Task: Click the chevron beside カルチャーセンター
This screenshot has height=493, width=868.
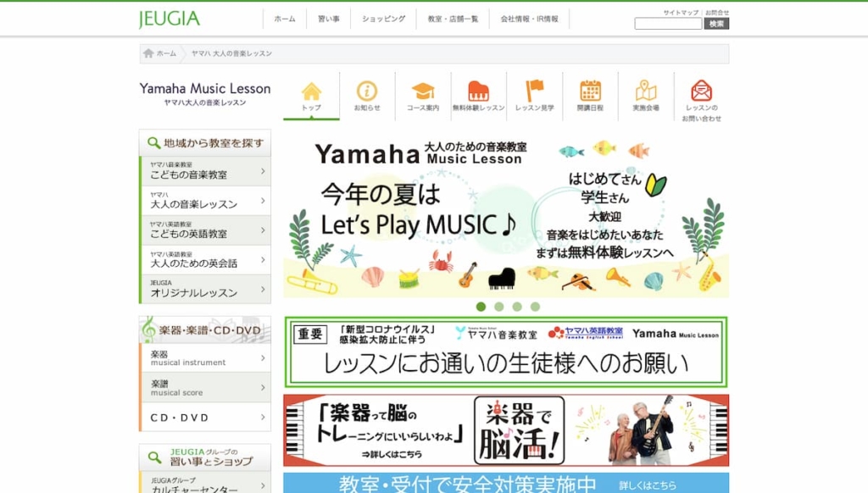Action: pyautogui.click(x=263, y=485)
